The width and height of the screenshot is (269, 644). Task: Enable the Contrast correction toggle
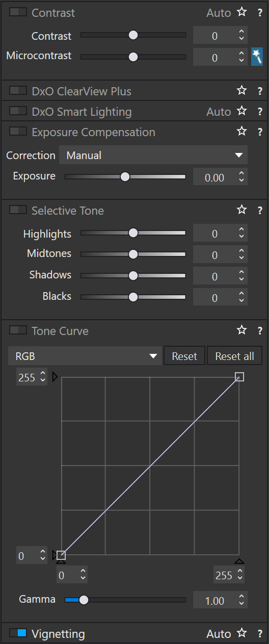pos(18,12)
